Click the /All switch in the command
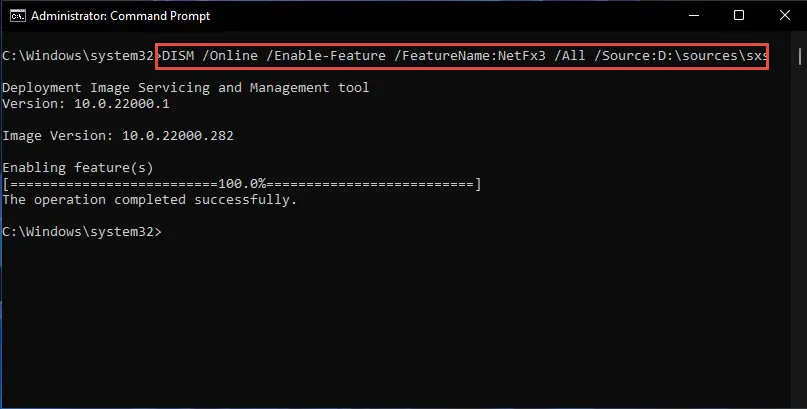Screen dimensions: 807x409 click(570, 56)
